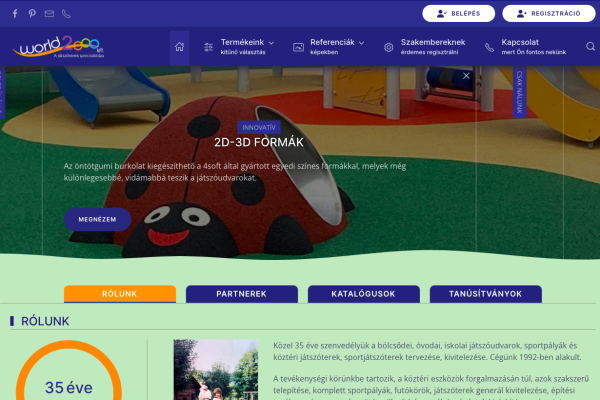
Task: Switch to the Partnerek tab
Action: pyautogui.click(x=241, y=294)
